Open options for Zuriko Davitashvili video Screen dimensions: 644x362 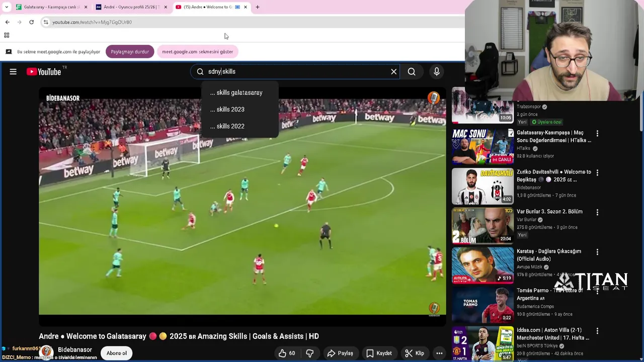click(x=597, y=173)
